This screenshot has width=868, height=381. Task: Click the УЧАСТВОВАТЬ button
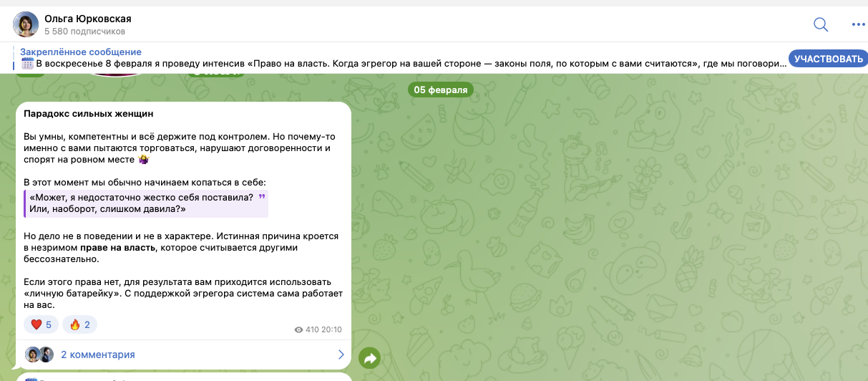tap(828, 59)
